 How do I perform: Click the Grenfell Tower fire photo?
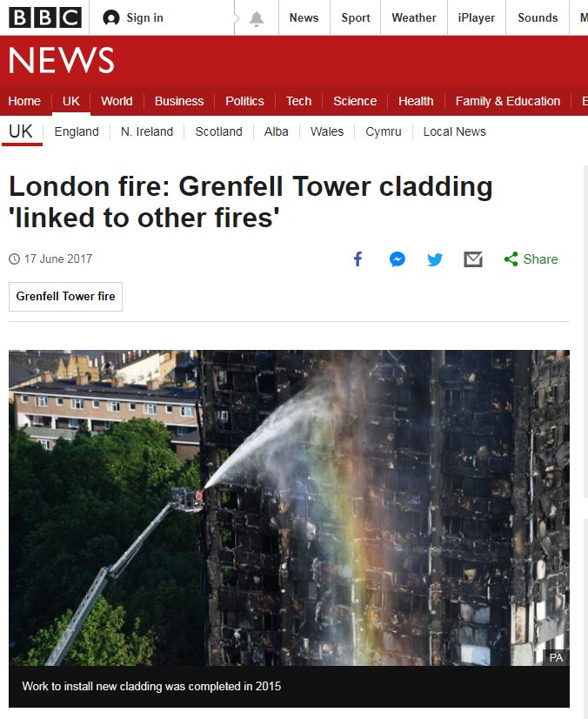click(289, 507)
